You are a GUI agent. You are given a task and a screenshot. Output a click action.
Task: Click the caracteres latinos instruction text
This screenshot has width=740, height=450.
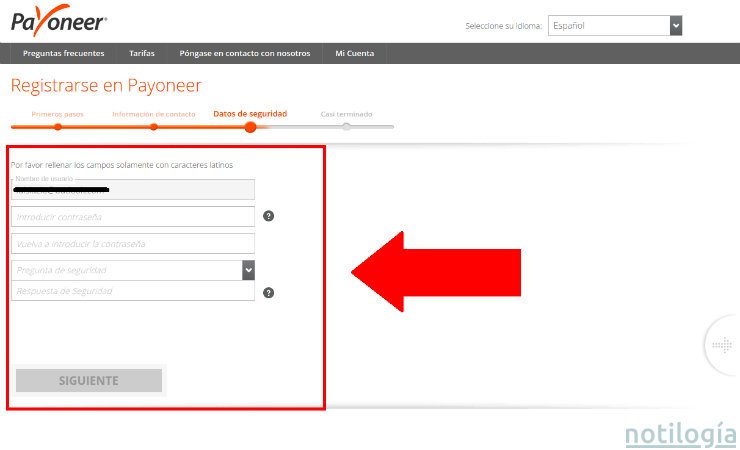[122, 165]
